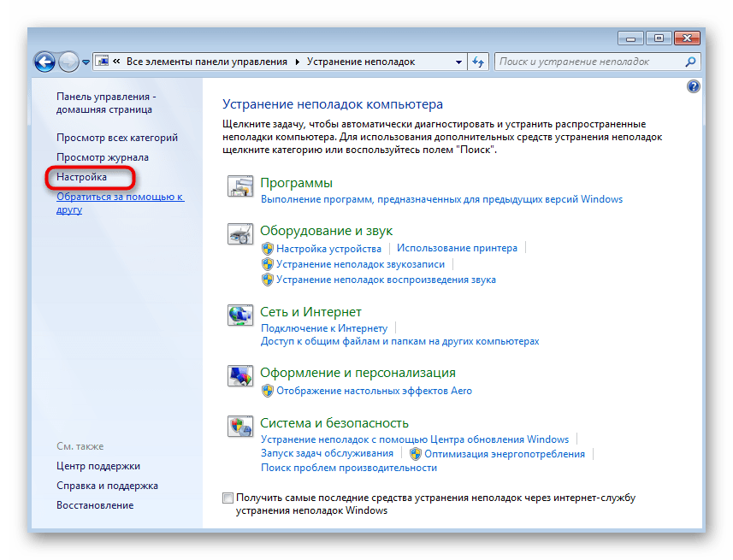Minimize the troubleshooting window
Image resolution: width=733 pixels, height=560 pixels.
630,38
